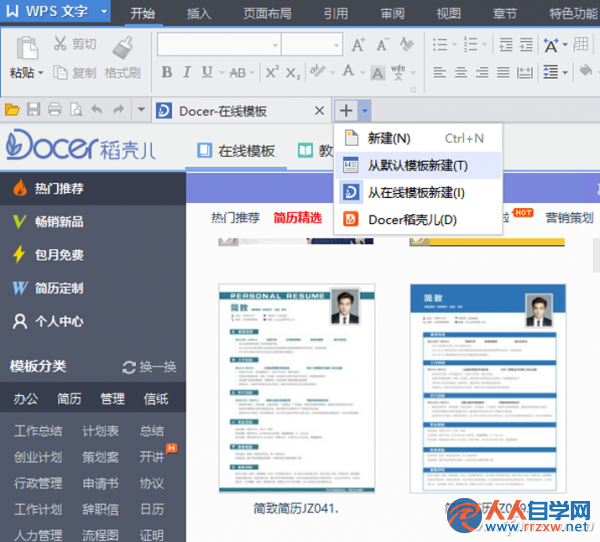Screen dimensions: 600x542
Task: Center align text
Action: 461,72
